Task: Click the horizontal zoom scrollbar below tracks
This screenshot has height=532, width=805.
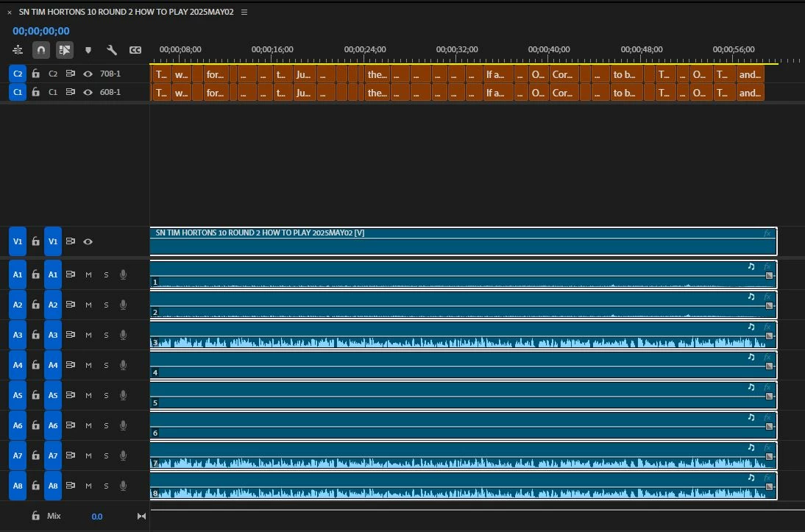Action: tap(476, 510)
